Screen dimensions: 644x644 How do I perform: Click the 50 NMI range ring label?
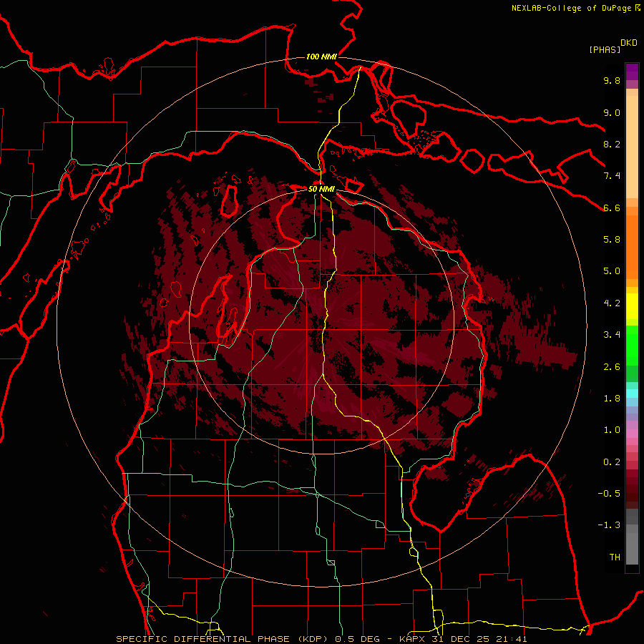[321, 190]
